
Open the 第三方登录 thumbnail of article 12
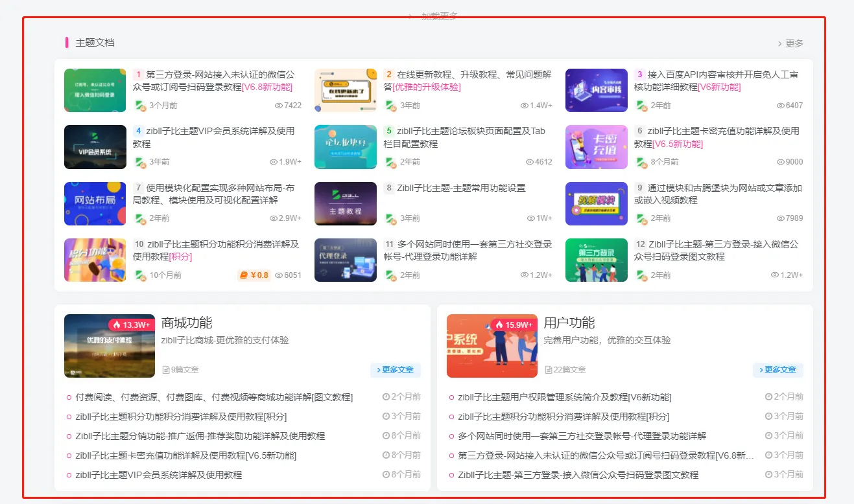(597, 260)
